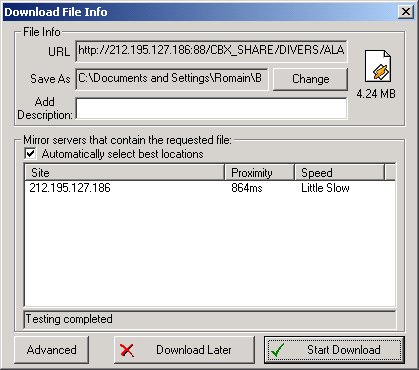Select the 212.195.127.186 mirror row
This screenshot has width=419, height=370.
pos(210,188)
